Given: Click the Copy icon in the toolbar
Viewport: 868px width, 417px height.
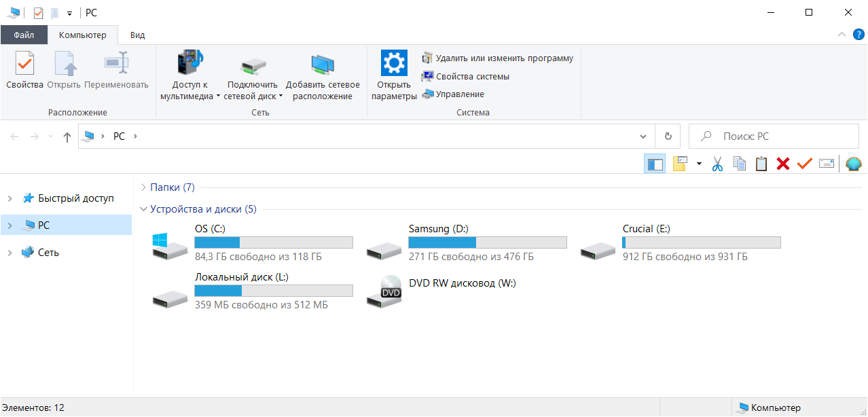Looking at the screenshot, I should pyautogui.click(x=740, y=164).
